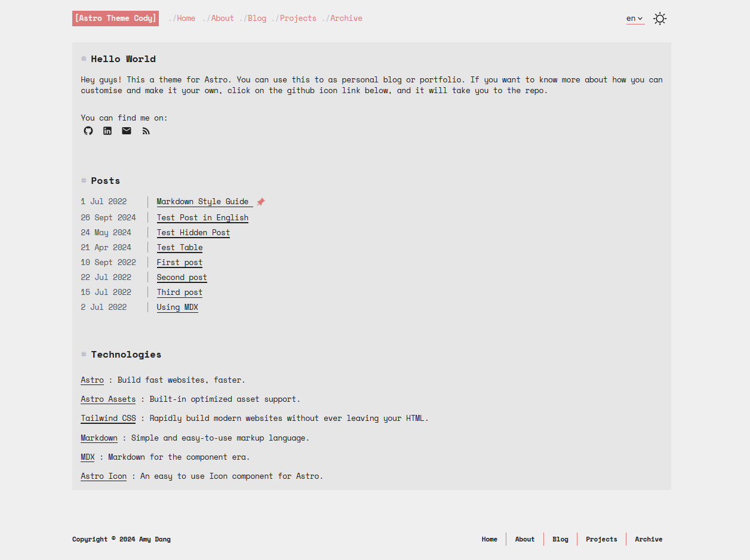Viewport: 750px width, 560px height.
Task: Click the email envelope icon
Action: (x=127, y=131)
